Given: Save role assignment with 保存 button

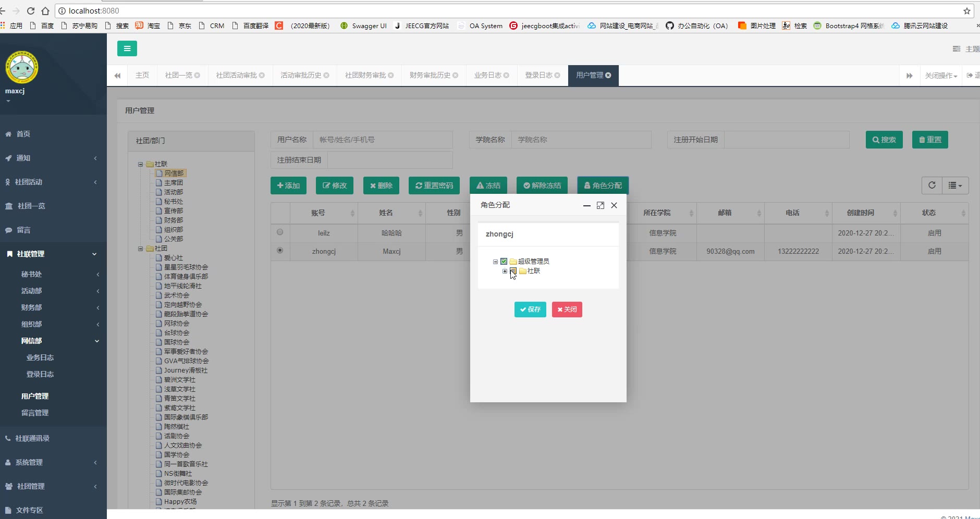Looking at the screenshot, I should pos(530,310).
